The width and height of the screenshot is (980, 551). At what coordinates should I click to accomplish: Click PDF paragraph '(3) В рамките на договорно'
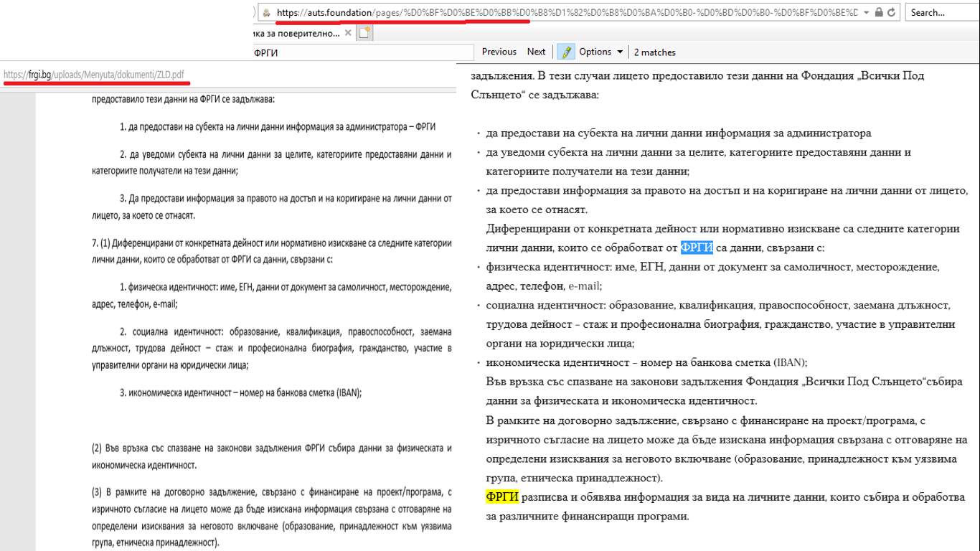click(272, 517)
